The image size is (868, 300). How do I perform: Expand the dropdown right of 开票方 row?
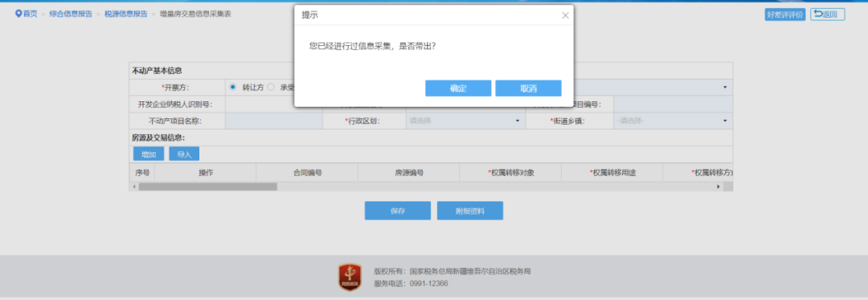[x=725, y=88]
